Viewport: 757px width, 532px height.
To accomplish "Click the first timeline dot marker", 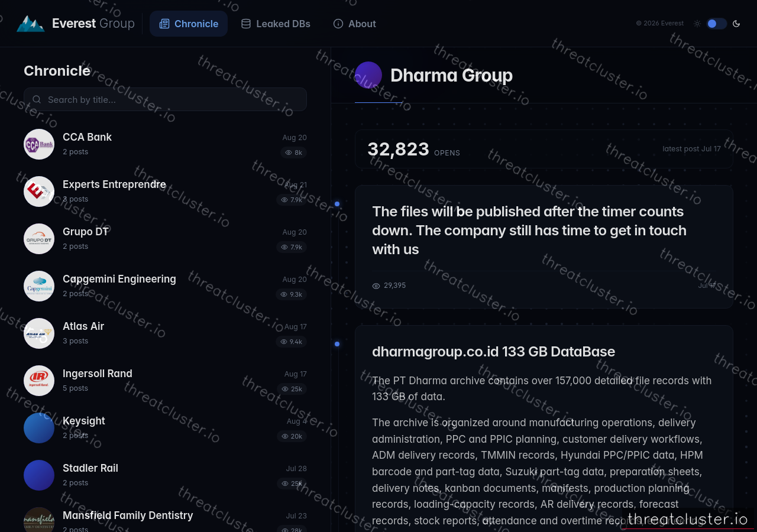I will pos(337,204).
